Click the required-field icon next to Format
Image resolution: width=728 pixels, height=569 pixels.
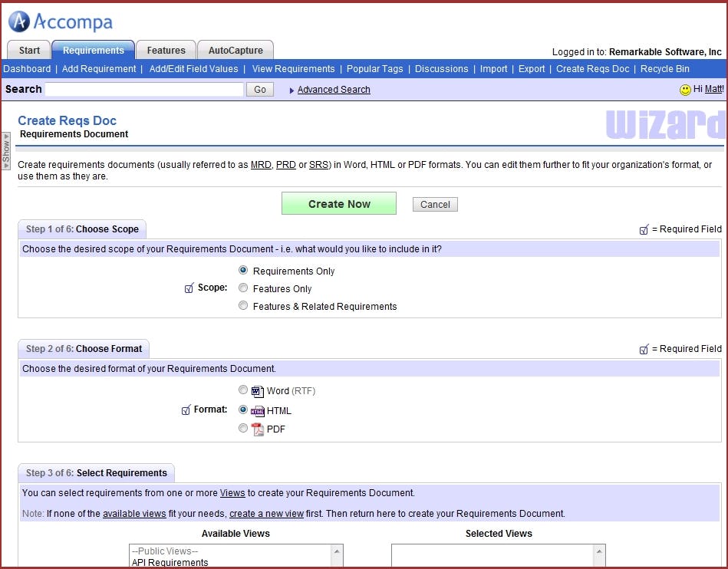click(x=185, y=409)
